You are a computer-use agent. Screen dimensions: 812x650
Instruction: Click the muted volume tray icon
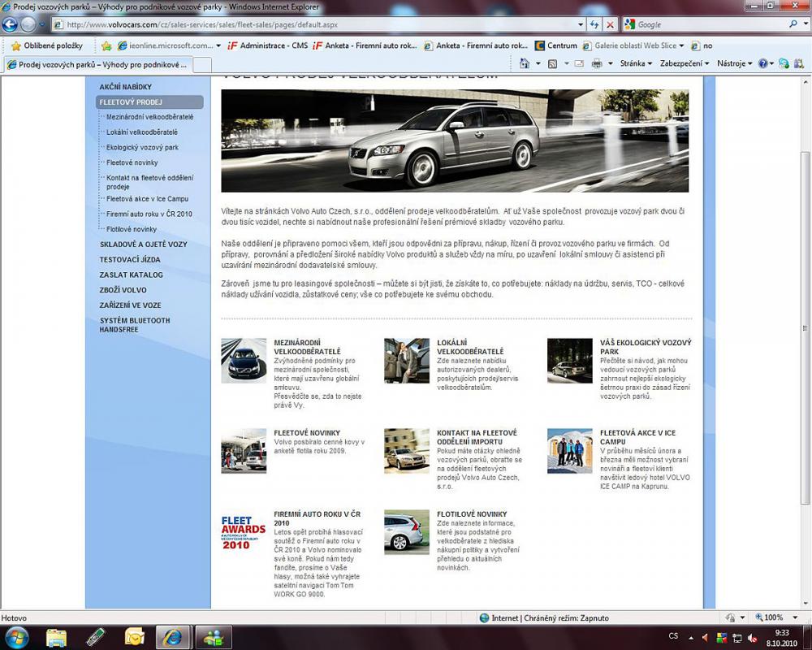pyautogui.click(x=752, y=637)
